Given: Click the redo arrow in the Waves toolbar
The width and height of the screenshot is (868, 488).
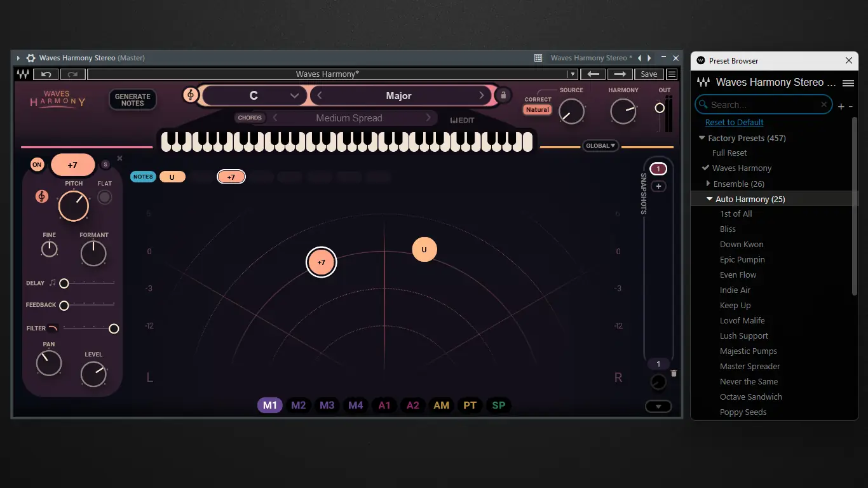Looking at the screenshot, I should coord(73,74).
